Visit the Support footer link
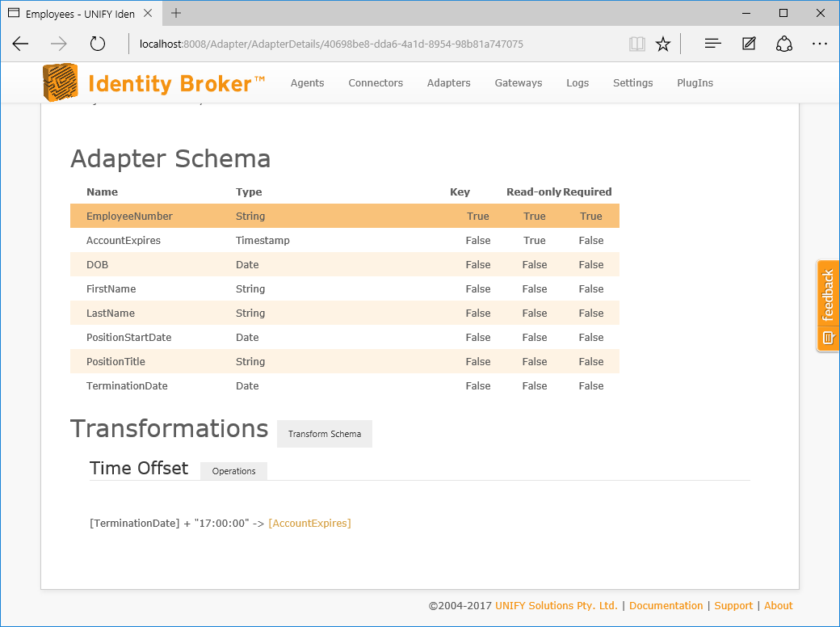This screenshot has height=627, width=840. point(733,605)
